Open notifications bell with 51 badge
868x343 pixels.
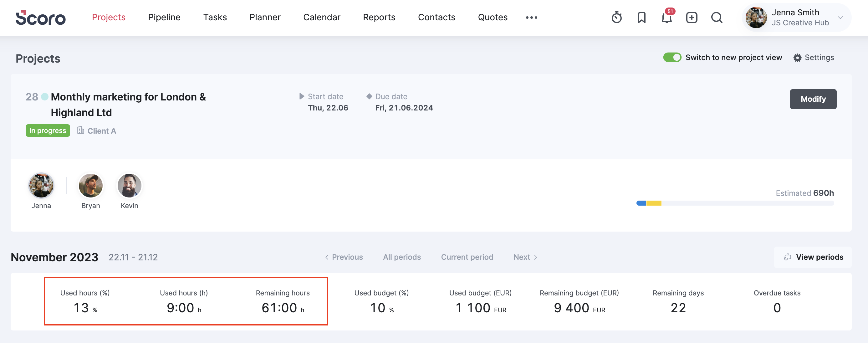[666, 18]
